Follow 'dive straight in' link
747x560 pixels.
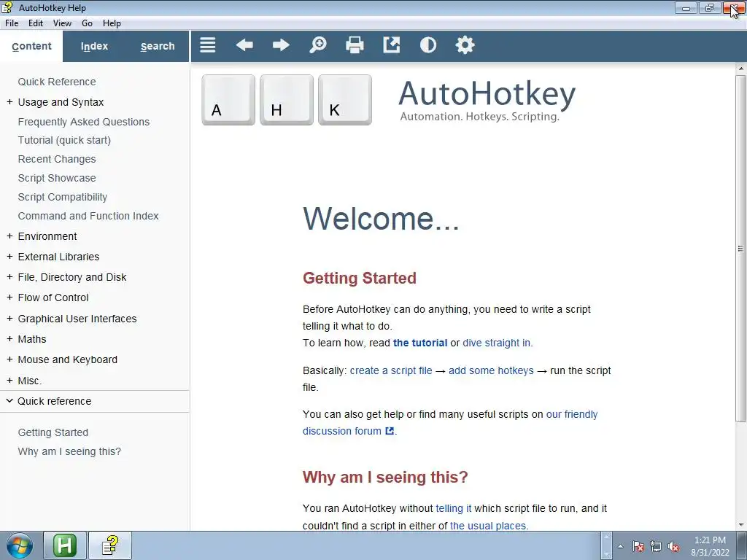(496, 343)
